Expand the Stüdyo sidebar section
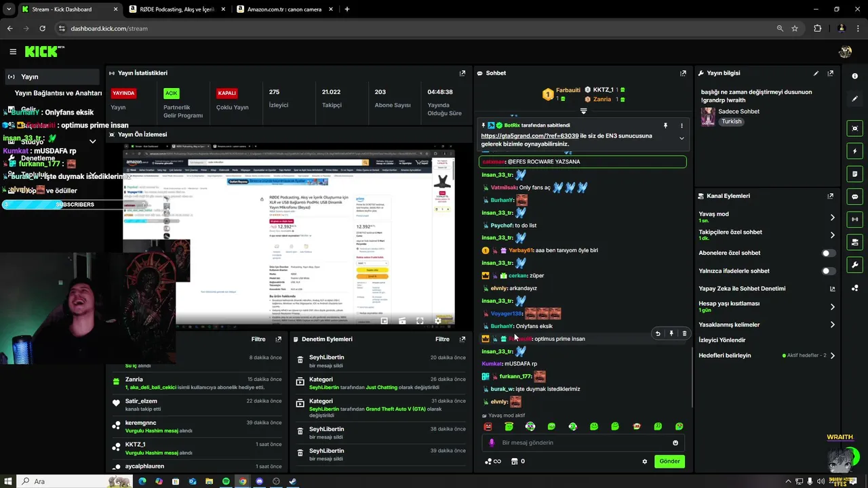Image resolution: width=868 pixels, height=488 pixels. [x=93, y=142]
